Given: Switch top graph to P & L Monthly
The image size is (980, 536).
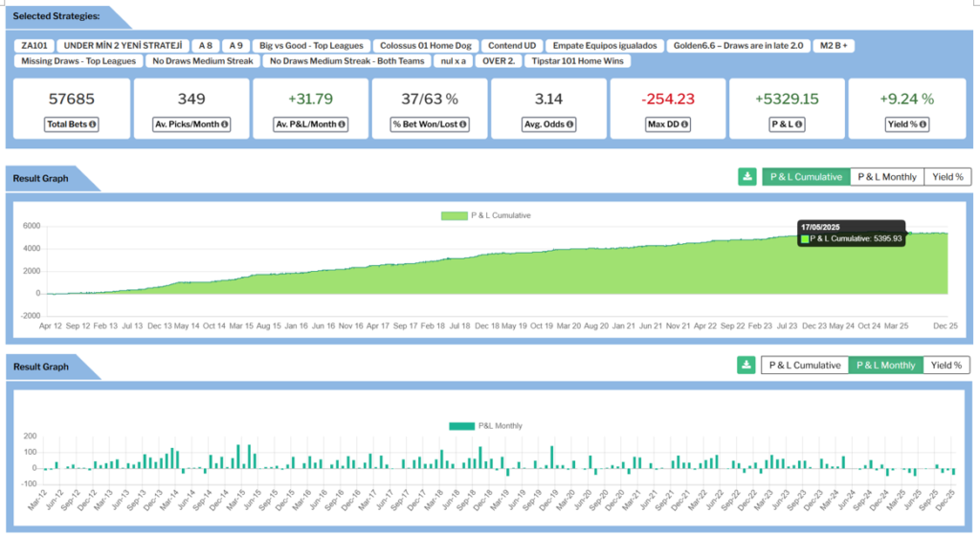Looking at the screenshot, I should click(886, 177).
